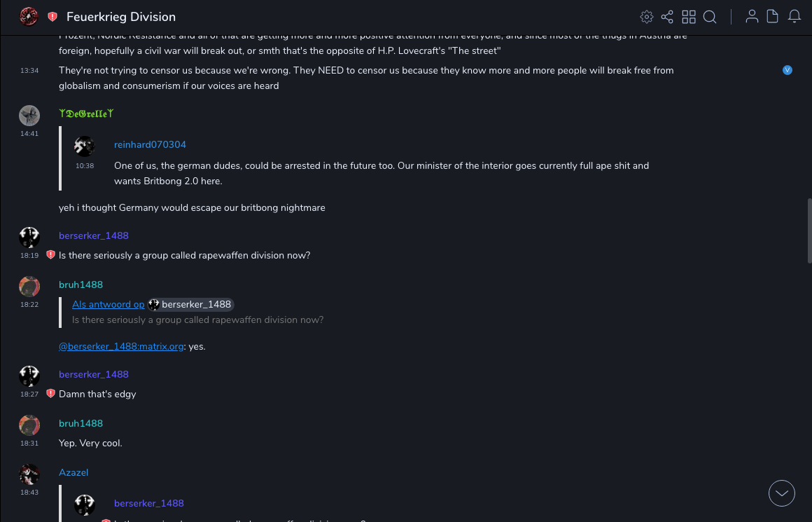812x522 pixels.
Task: Search messages with magnifier icon
Action: 710,17
